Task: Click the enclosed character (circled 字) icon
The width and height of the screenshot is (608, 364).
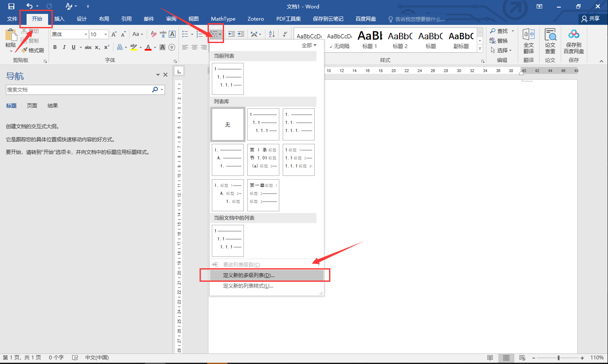Action: click(x=172, y=47)
